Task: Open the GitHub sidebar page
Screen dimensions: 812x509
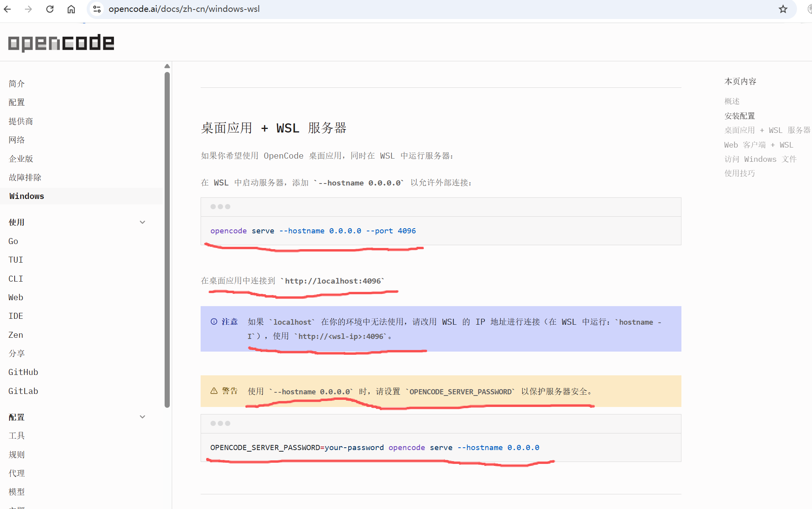Action: pos(23,372)
